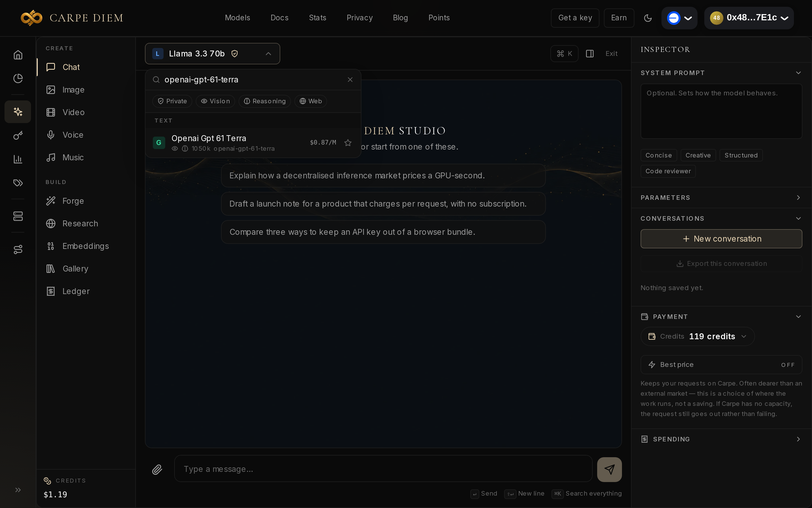
Task: Open the pie chart icon in left rail
Action: [x=18, y=78]
